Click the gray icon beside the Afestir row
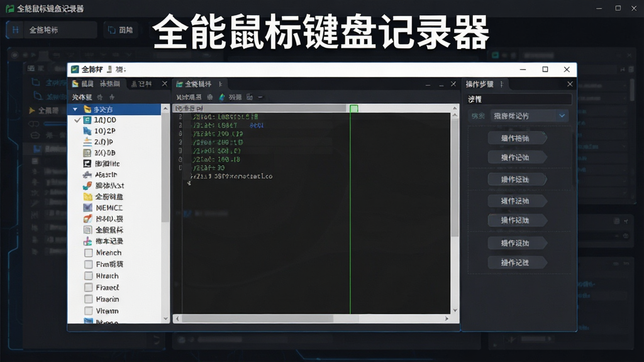 [x=87, y=175]
